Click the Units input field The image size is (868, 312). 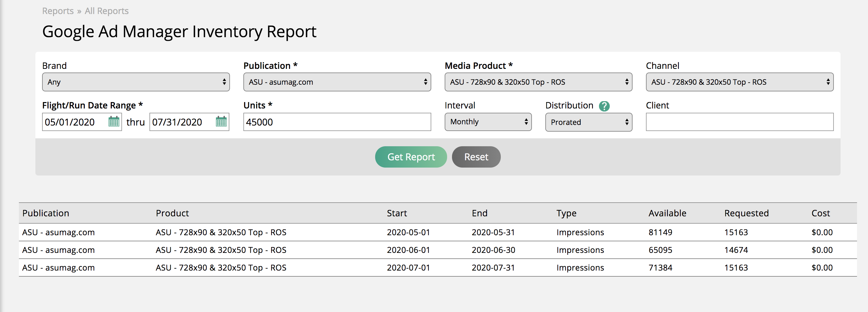click(x=337, y=122)
